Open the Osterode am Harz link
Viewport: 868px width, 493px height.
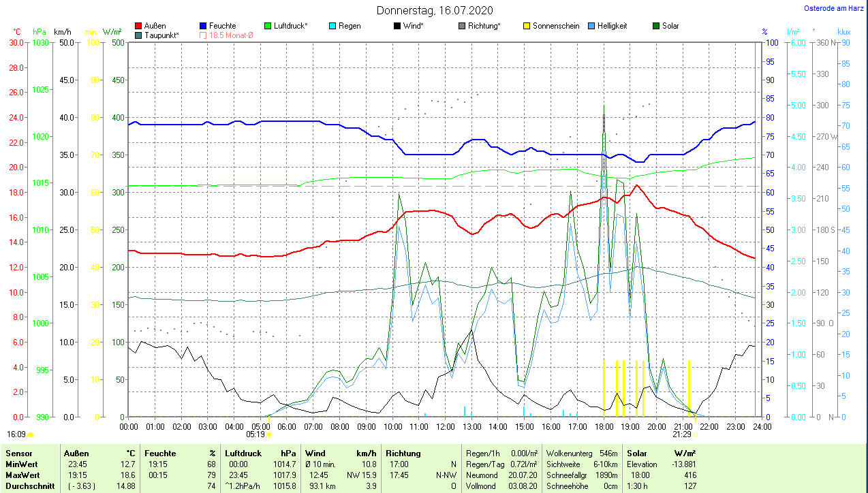(835, 8)
